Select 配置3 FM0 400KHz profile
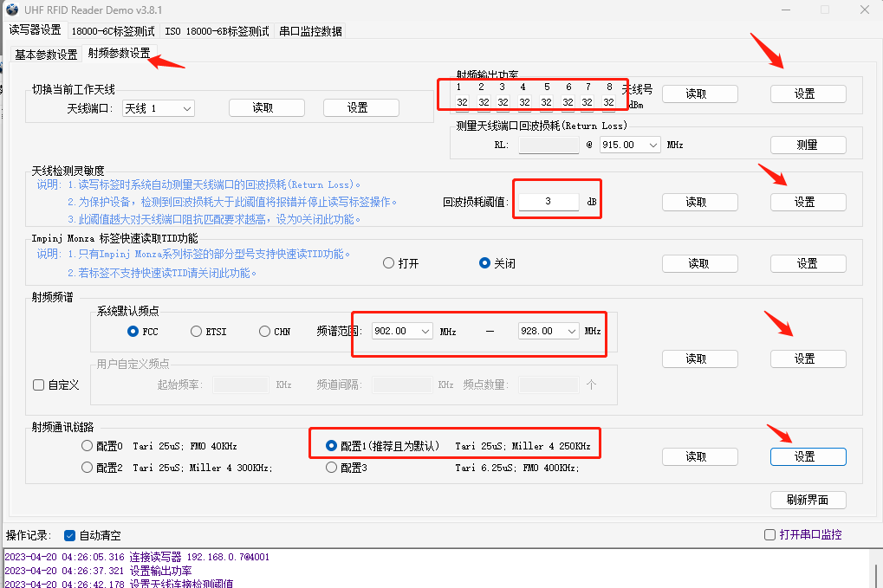This screenshot has width=883, height=588. pyautogui.click(x=452, y=468)
